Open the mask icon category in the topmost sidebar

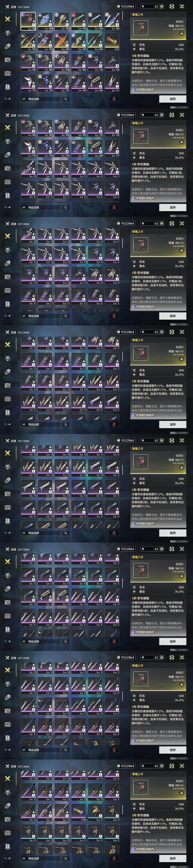tap(7, 73)
